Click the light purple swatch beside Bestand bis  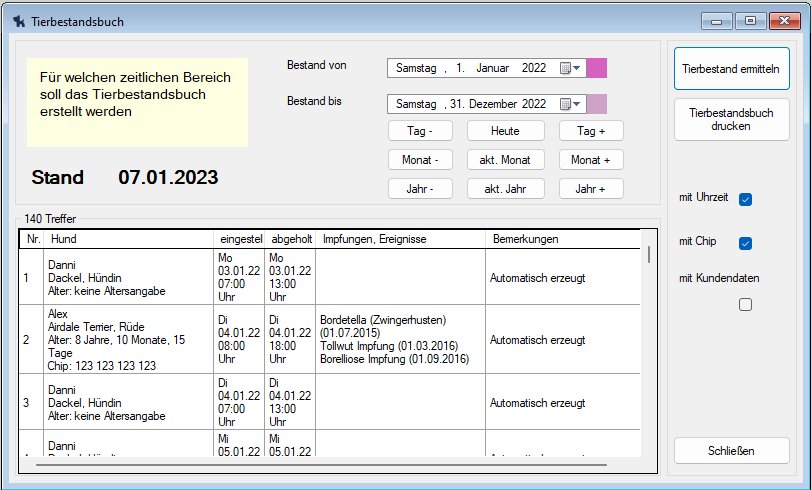coord(596,104)
